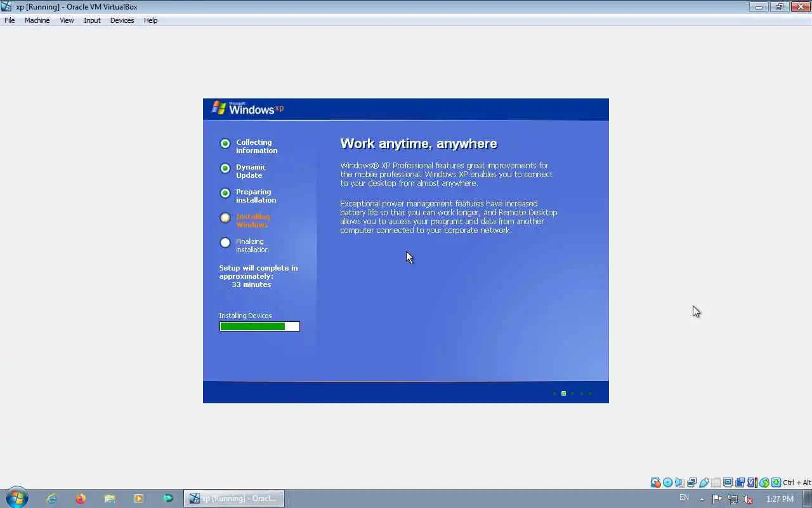Click the network tray icon
The image size is (812, 508).
733,499
